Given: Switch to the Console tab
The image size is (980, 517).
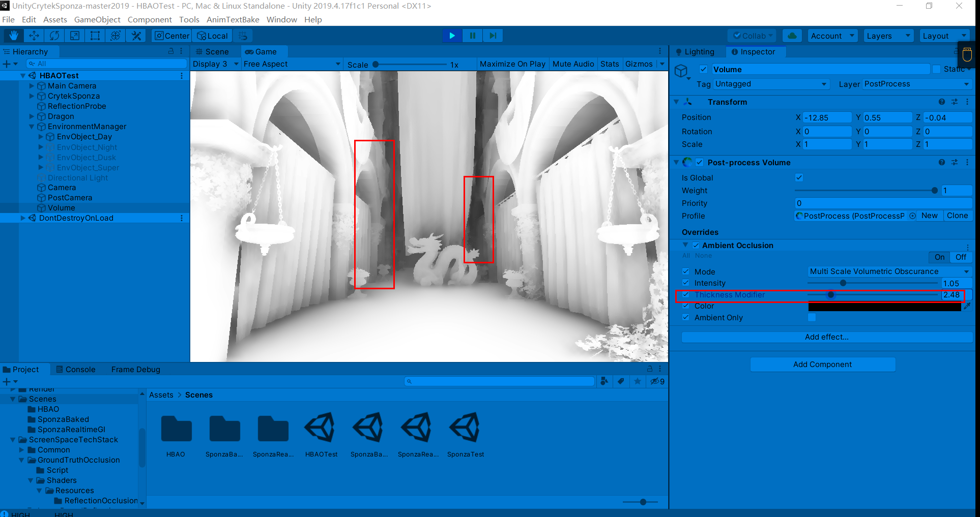Looking at the screenshot, I should tap(75, 369).
